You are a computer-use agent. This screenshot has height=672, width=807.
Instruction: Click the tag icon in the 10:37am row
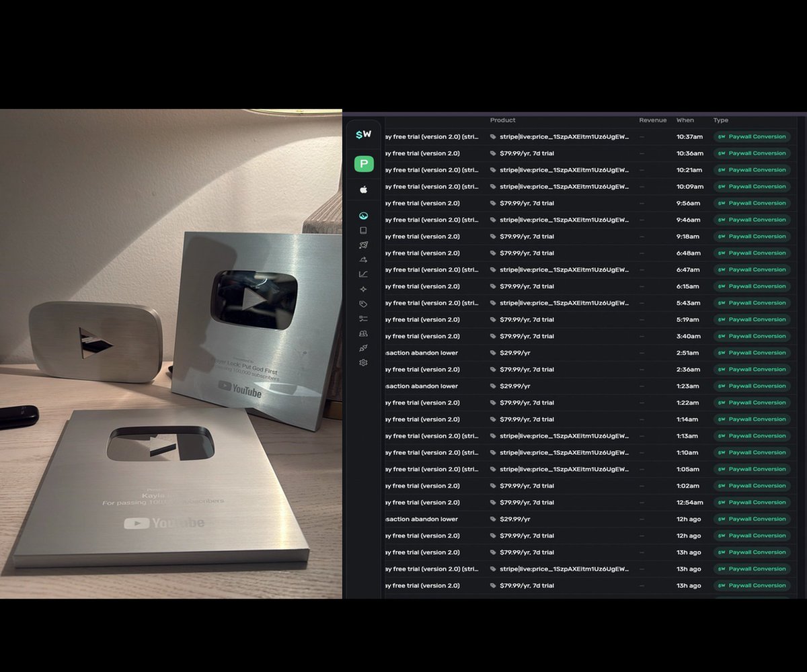coord(493,136)
